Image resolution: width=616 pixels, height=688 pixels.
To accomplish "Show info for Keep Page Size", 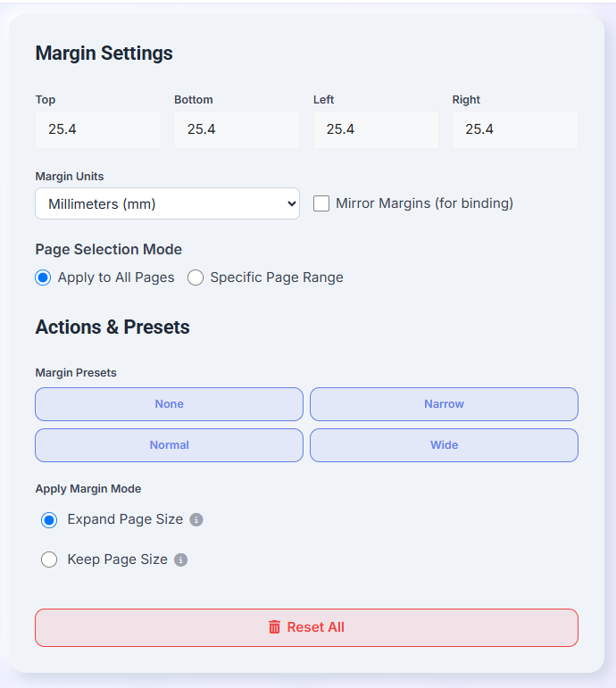I will tap(181, 560).
